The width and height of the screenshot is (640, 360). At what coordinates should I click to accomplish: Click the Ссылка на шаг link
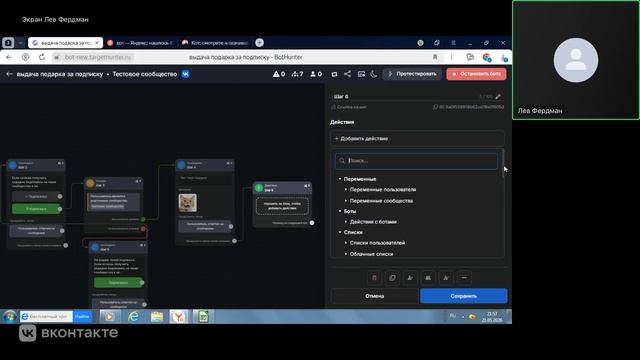[349, 107]
